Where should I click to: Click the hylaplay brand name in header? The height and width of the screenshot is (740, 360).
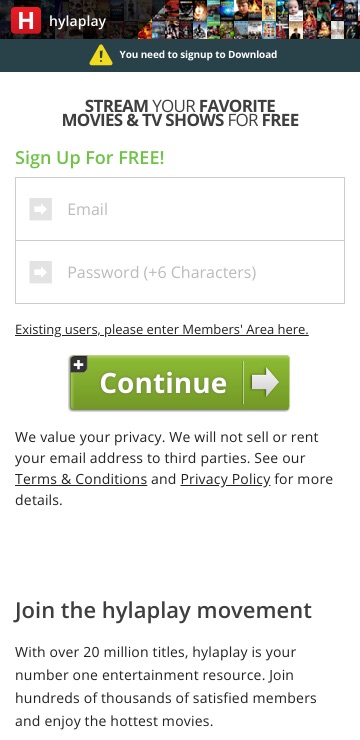tap(77, 22)
